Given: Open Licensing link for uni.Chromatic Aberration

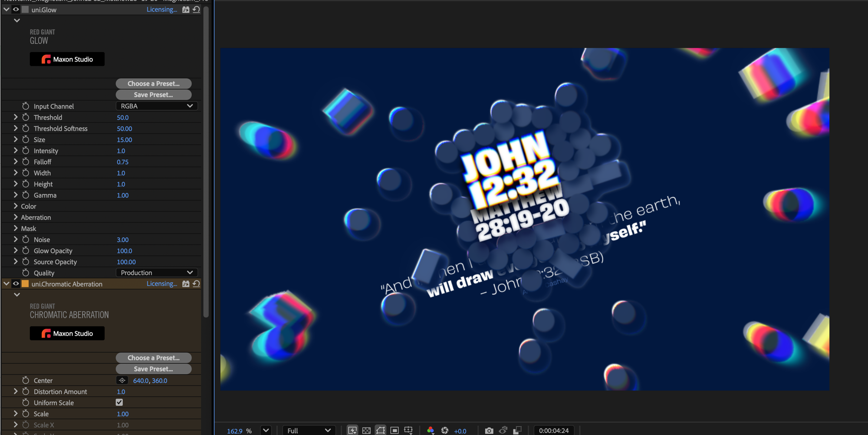Looking at the screenshot, I should [x=162, y=283].
